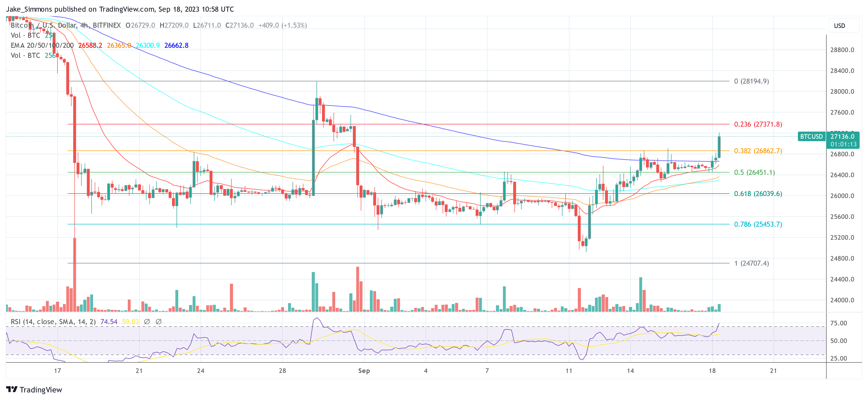
Task: Click the Fibonacci 0.382 (26862.7) label
Action: (758, 151)
